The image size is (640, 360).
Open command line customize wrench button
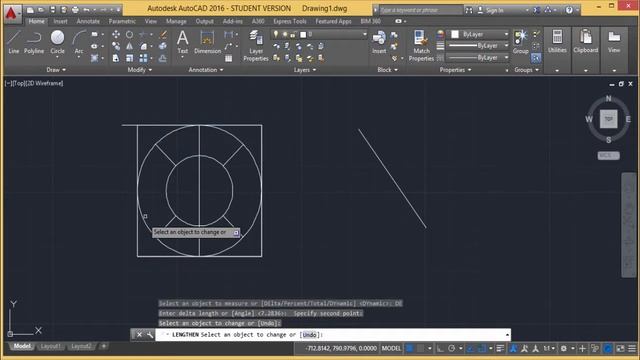point(150,335)
